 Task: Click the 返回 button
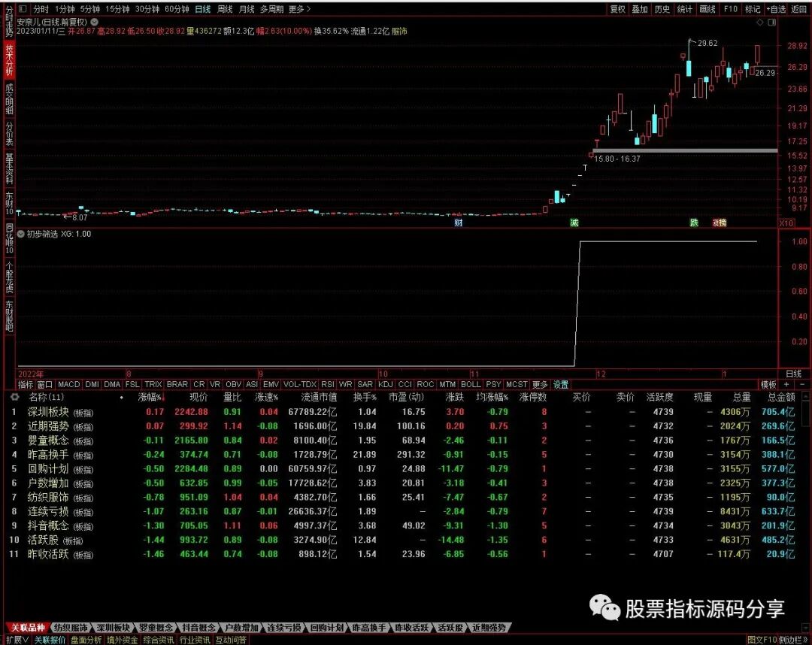pos(798,9)
